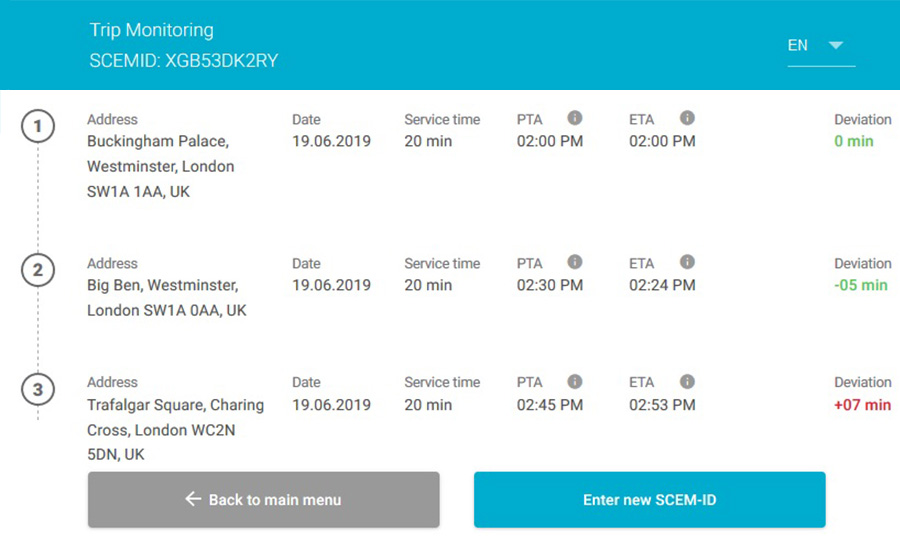
Task: Click the EN language selector label
Action: (x=798, y=45)
